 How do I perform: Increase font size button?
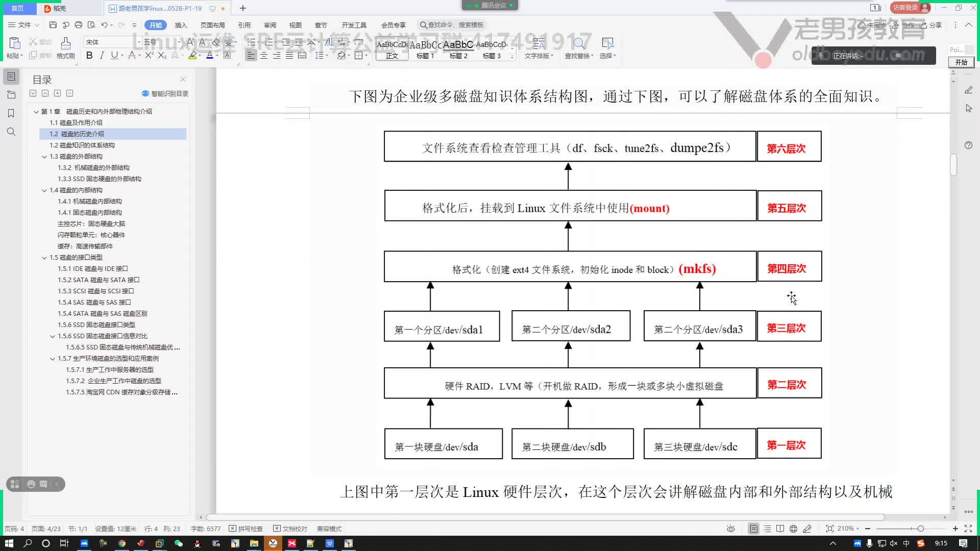(x=190, y=42)
